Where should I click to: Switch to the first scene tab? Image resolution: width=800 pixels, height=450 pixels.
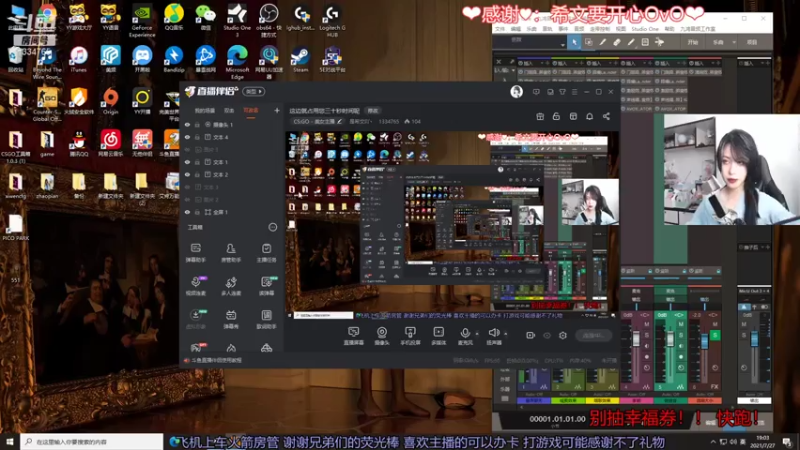[x=205, y=111]
